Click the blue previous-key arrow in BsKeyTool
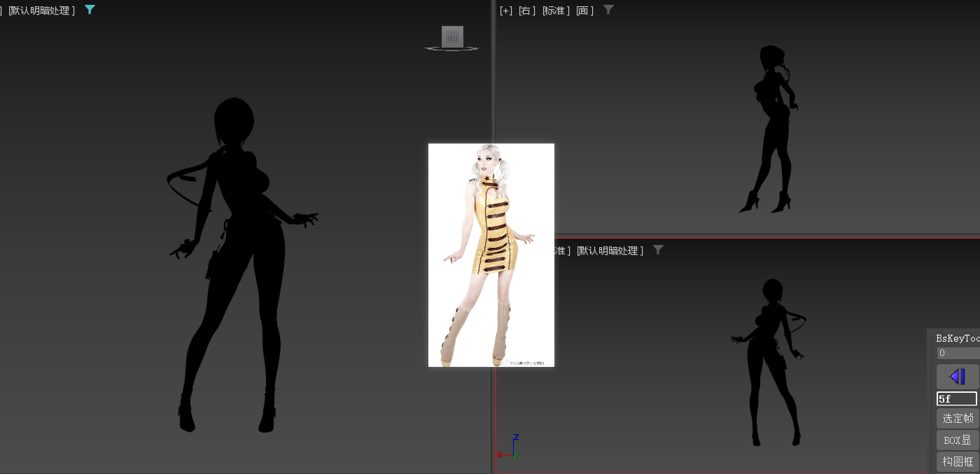Screen dimensions: 980x474 click(957, 377)
